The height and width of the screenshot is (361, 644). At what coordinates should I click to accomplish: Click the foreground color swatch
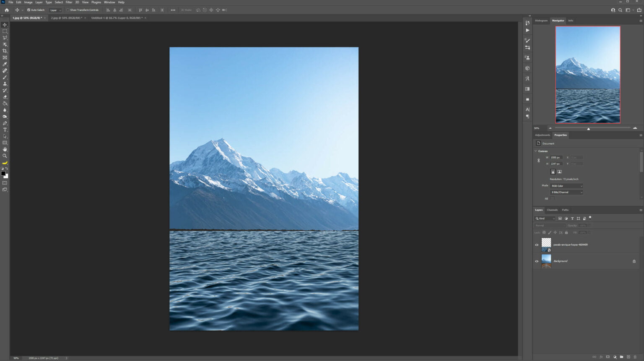point(3,173)
